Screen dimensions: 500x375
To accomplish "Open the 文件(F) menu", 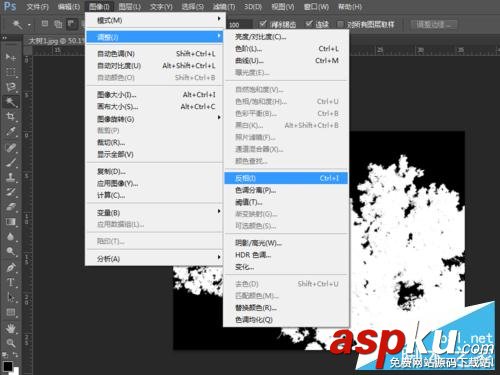I will pyautogui.click(x=37, y=7).
